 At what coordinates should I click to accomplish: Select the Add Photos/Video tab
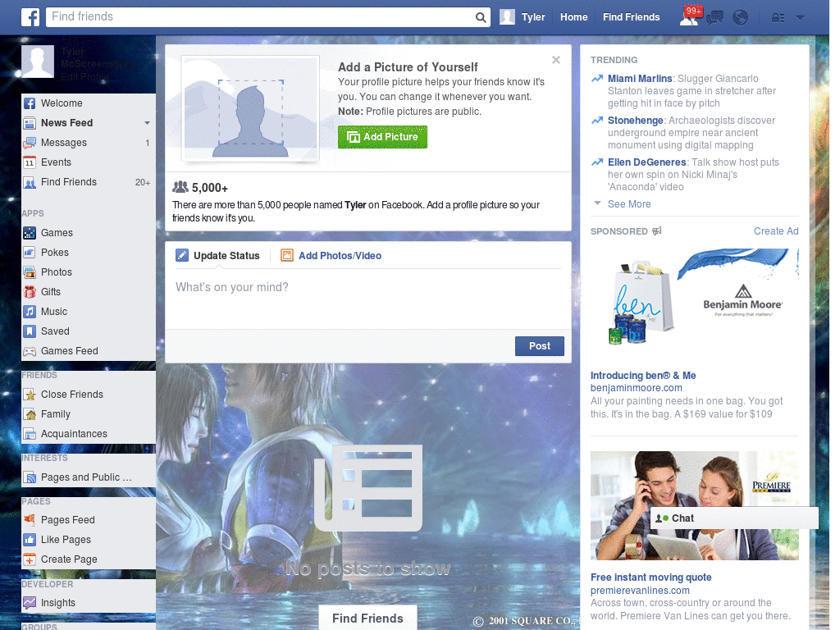click(x=331, y=256)
